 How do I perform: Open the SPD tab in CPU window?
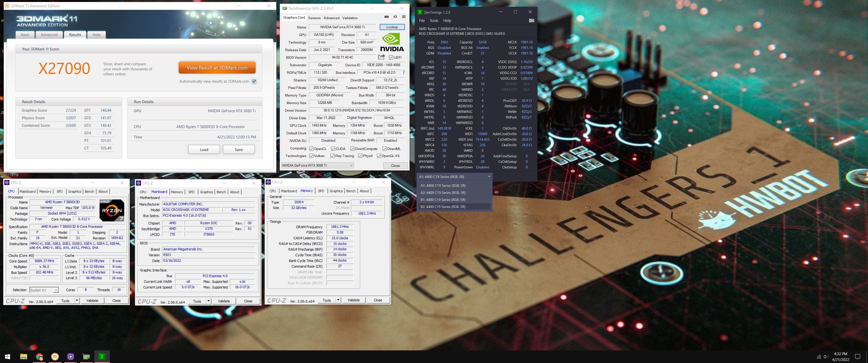(60, 191)
